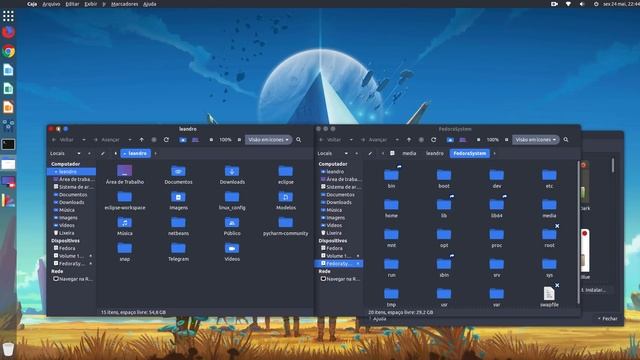Open the Exibir menu
This screenshot has width=640, height=360.
(91, 4)
